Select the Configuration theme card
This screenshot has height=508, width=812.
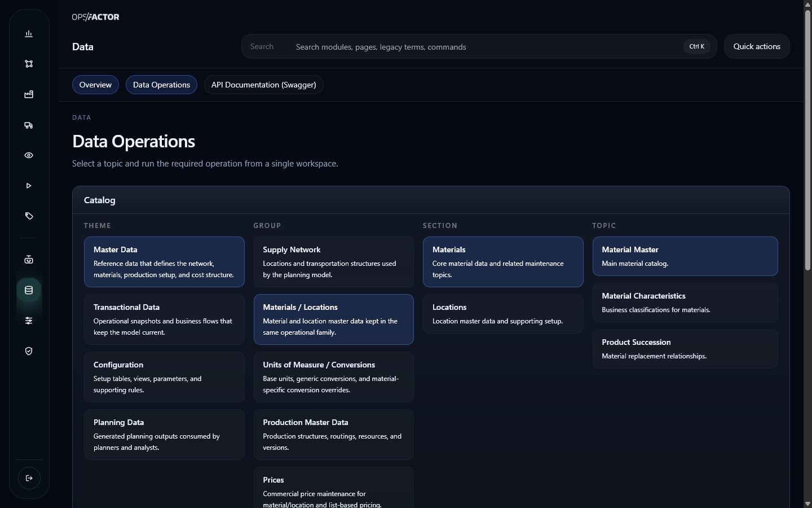click(164, 377)
